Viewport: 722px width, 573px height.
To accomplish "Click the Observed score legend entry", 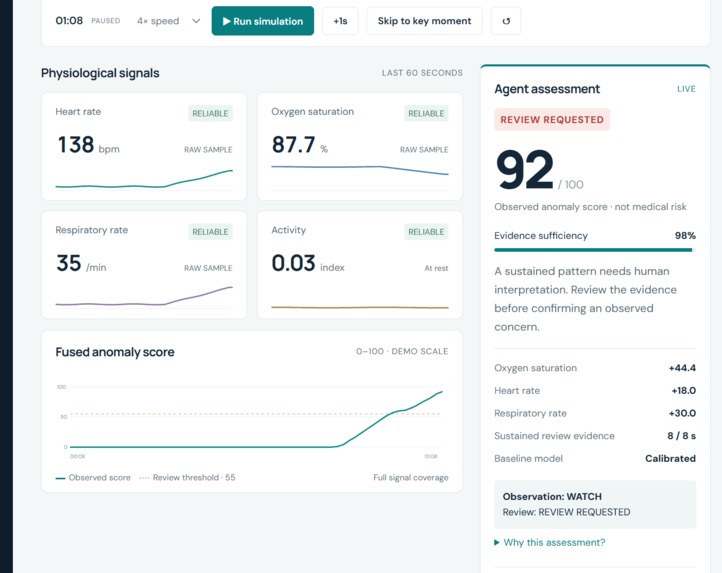I will click(93, 478).
